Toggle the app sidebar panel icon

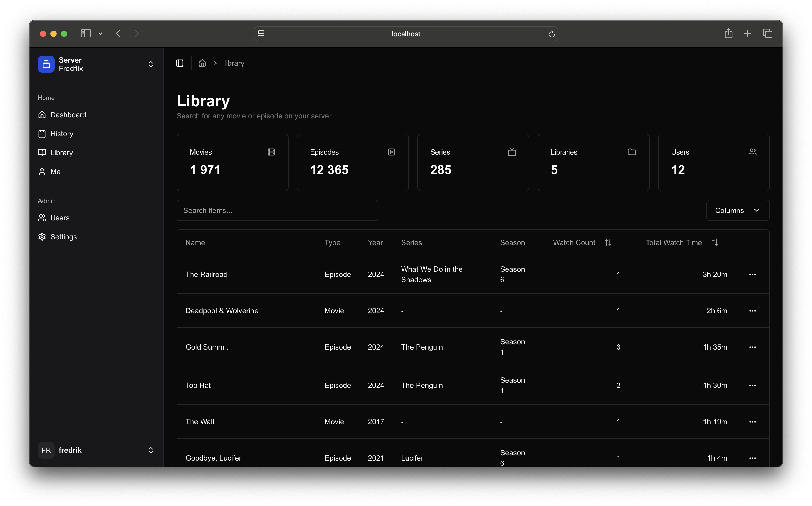tap(179, 63)
